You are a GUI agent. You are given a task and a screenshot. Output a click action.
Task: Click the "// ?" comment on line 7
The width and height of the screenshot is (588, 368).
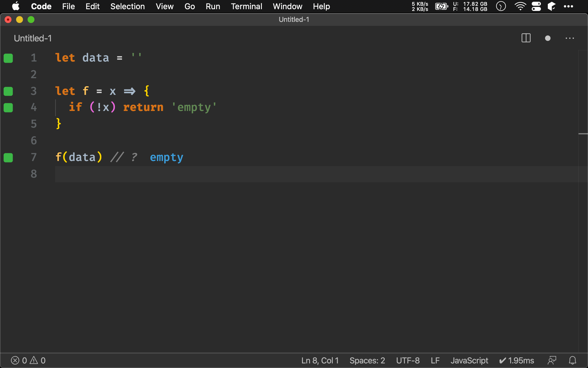(x=124, y=157)
